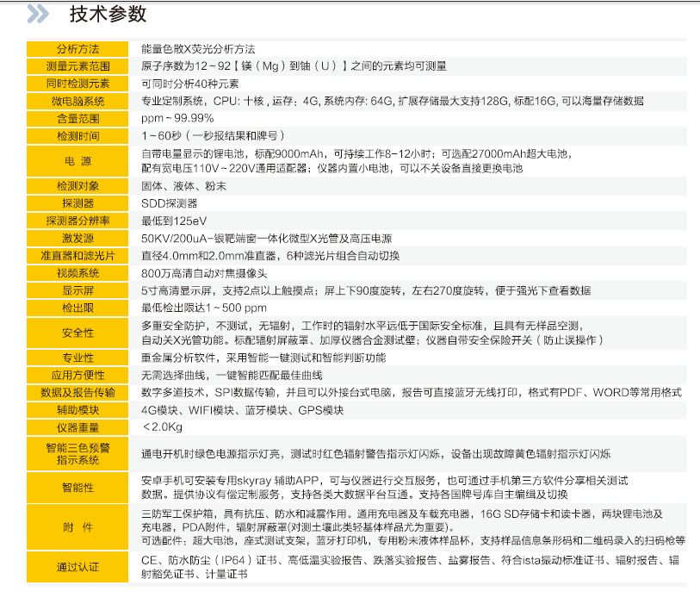Viewport: 700px width, 604px height.
Task: Select the 电源 yellow label cell
Action: click(x=78, y=161)
